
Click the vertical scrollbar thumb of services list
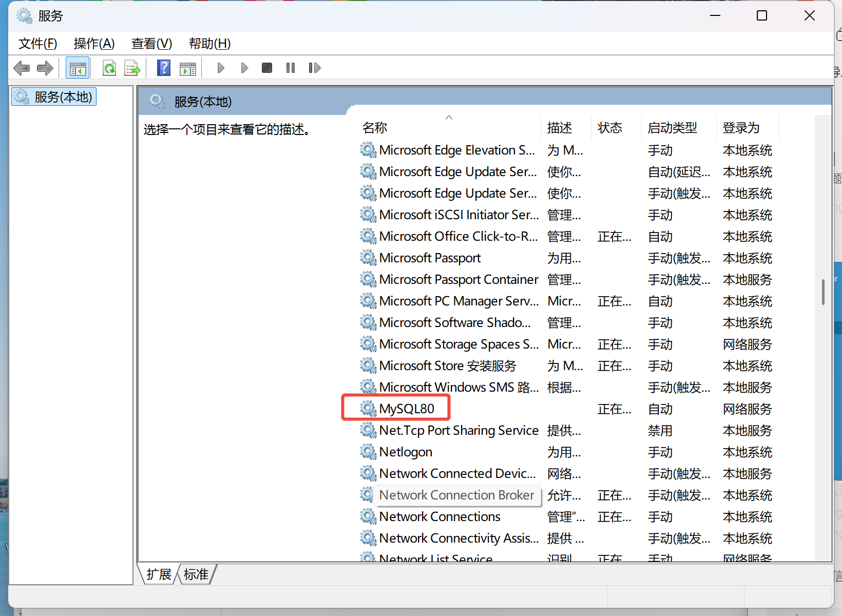click(x=823, y=292)
